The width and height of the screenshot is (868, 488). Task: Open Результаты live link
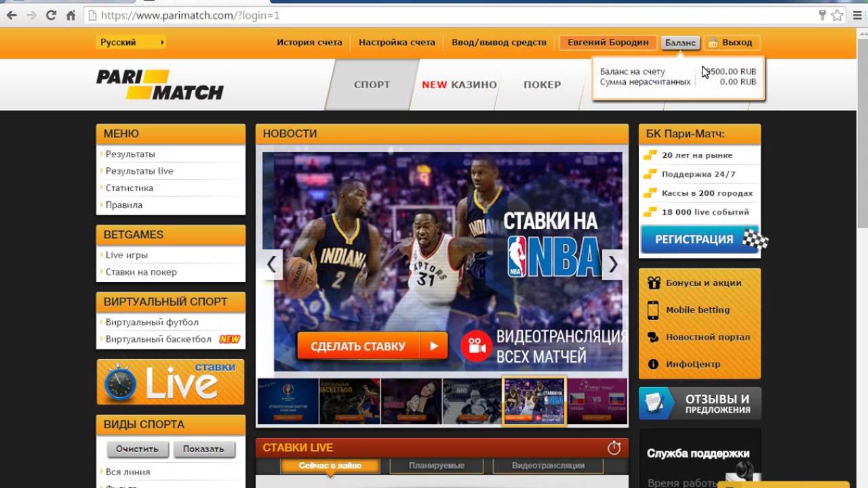(139, 171)
